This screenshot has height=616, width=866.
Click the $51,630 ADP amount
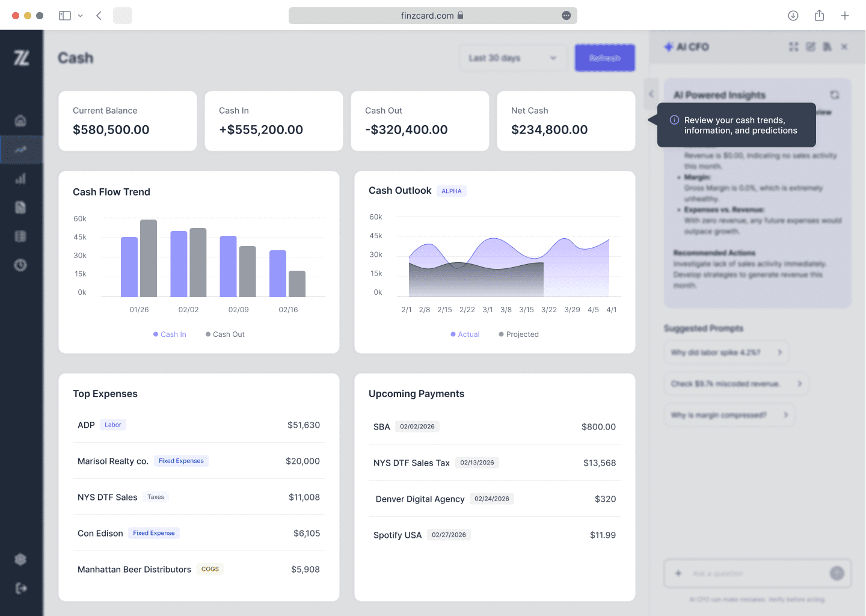pyautogui.click(x=304, y=425)
